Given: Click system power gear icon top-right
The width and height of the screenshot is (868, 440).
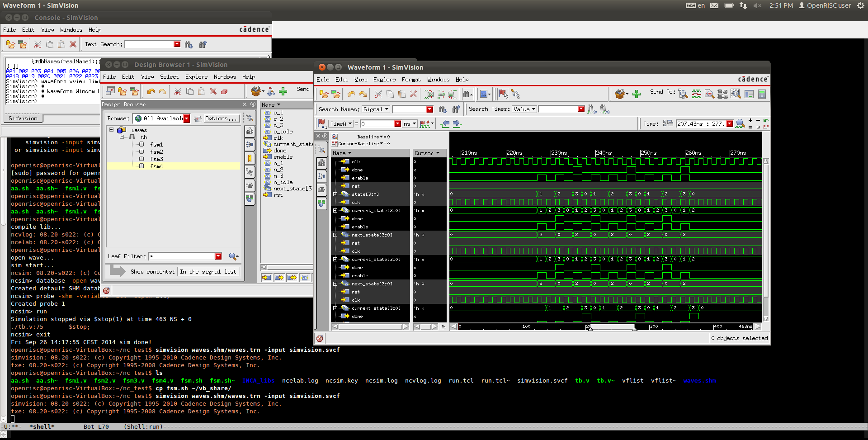Looking at the screenshot, I should (x=860, y=5).
